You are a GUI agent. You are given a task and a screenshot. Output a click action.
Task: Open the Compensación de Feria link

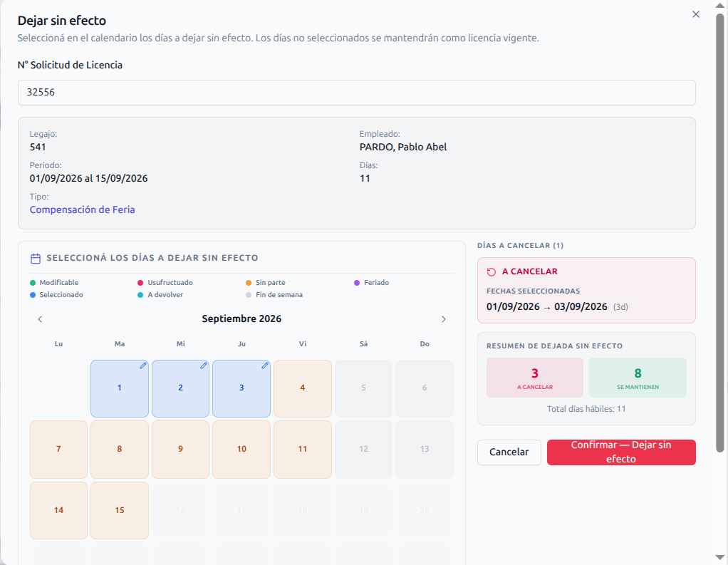pyautogui.click(x=82, y=210)
